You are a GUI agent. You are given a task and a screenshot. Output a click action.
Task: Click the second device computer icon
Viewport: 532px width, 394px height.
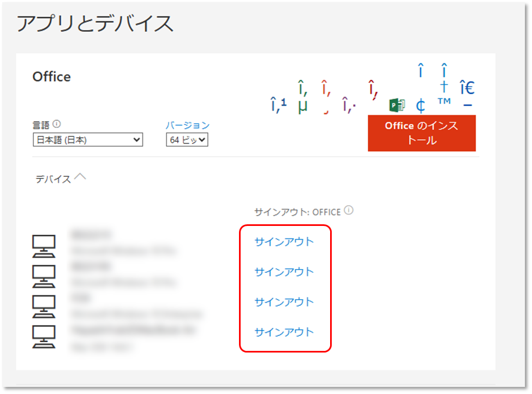(44, 276)
